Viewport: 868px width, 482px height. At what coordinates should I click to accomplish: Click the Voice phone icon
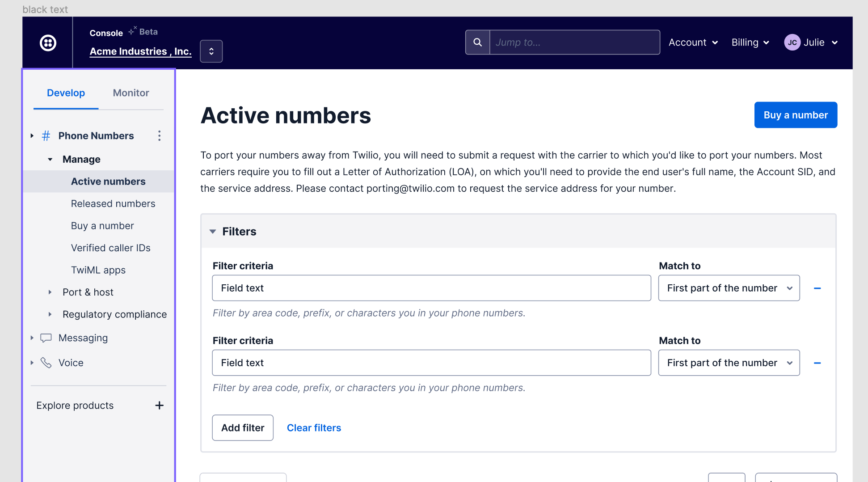coord(46,363)
